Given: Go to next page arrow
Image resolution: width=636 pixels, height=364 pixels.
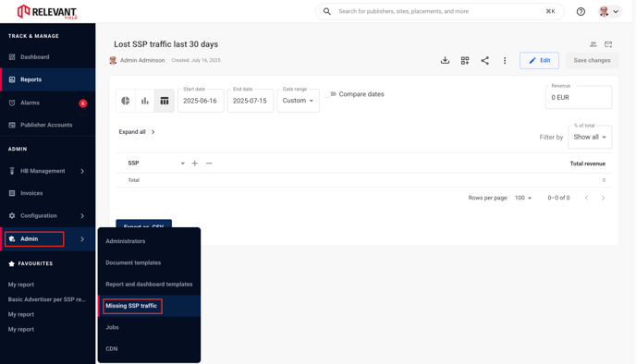Looking at the screenshot, I should coord(603,198).
